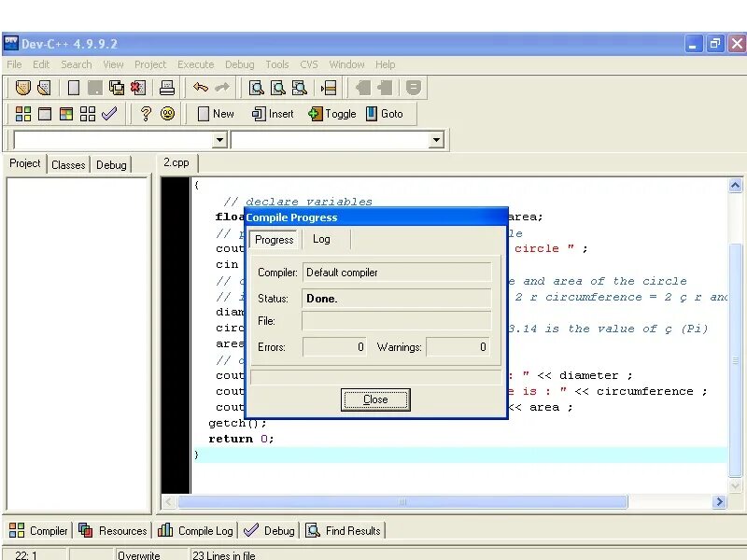Viewport: 747px width, 560px height.
Task: Open the Debug menu
Action: (x=239, y=64)
